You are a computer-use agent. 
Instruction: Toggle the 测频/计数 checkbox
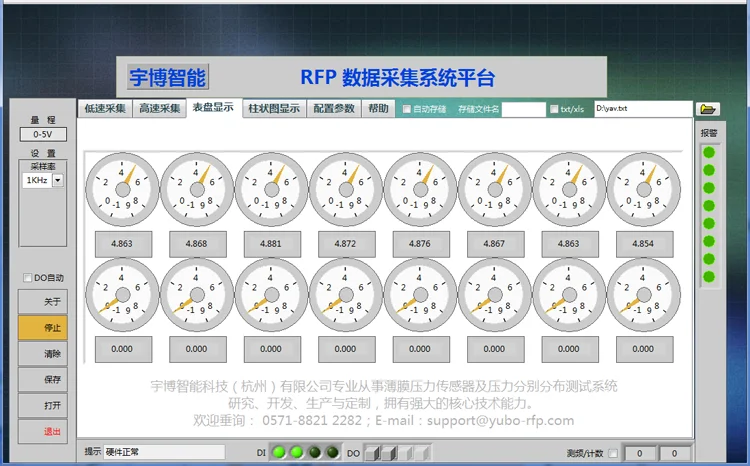pos(613,453)
